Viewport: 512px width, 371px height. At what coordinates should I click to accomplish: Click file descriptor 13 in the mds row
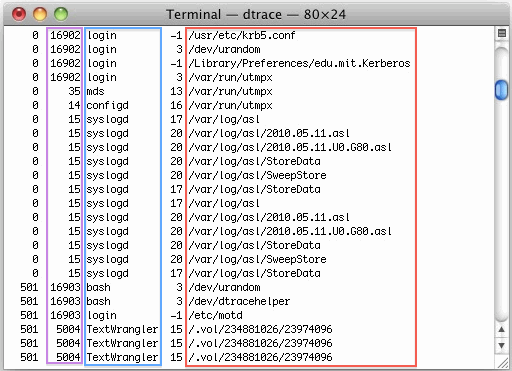coord(176,91)
